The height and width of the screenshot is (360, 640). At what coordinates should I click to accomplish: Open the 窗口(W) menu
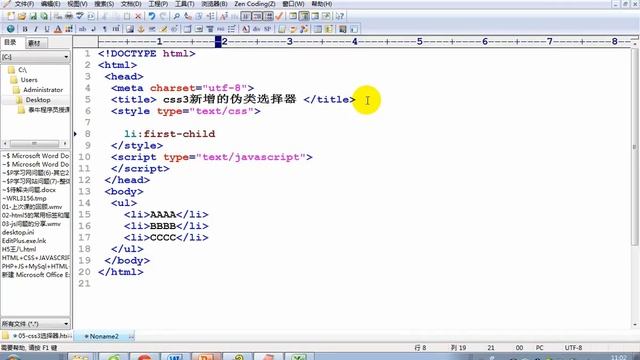[293, 4]
